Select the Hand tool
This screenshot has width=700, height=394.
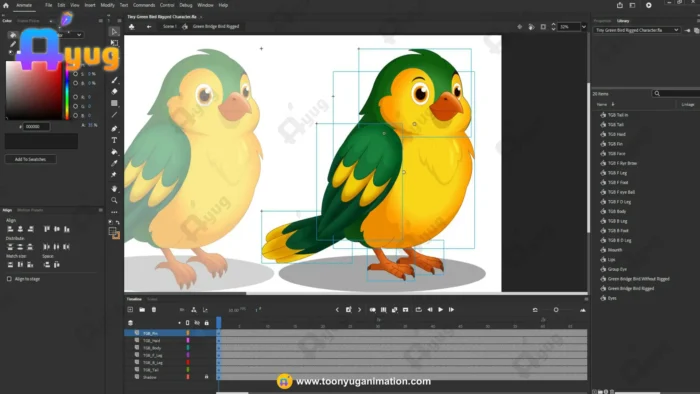(x=114, y=189)
